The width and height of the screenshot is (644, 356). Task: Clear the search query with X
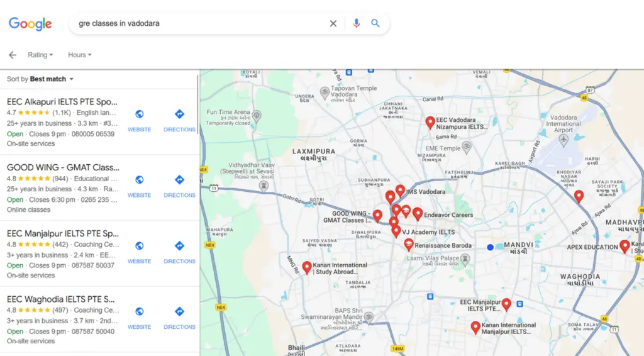(333, 23)
